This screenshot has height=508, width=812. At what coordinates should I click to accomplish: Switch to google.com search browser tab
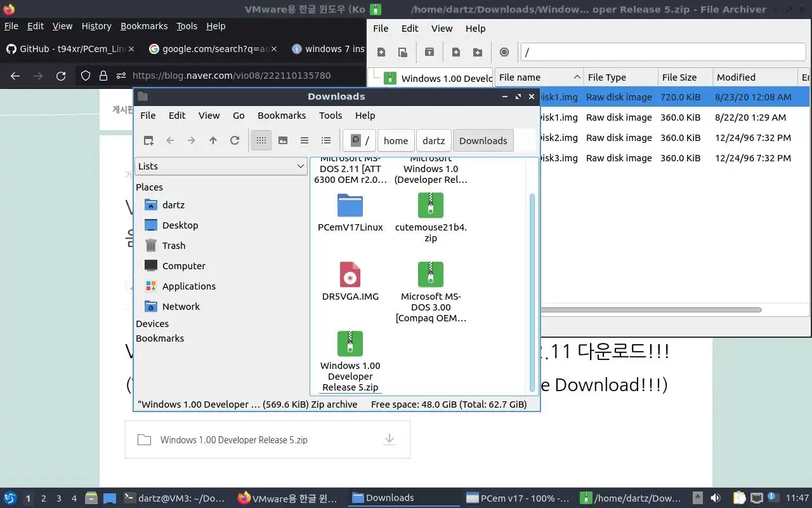coord(213,48)
